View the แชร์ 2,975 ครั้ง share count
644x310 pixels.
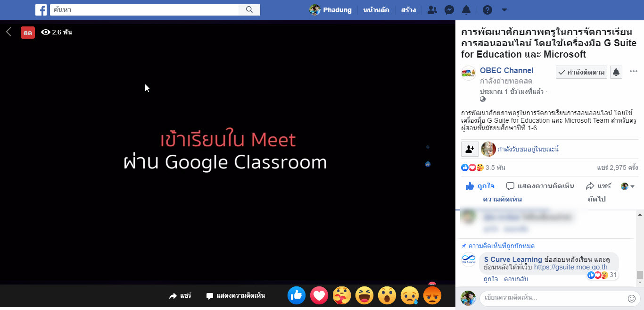pos(618,168)
